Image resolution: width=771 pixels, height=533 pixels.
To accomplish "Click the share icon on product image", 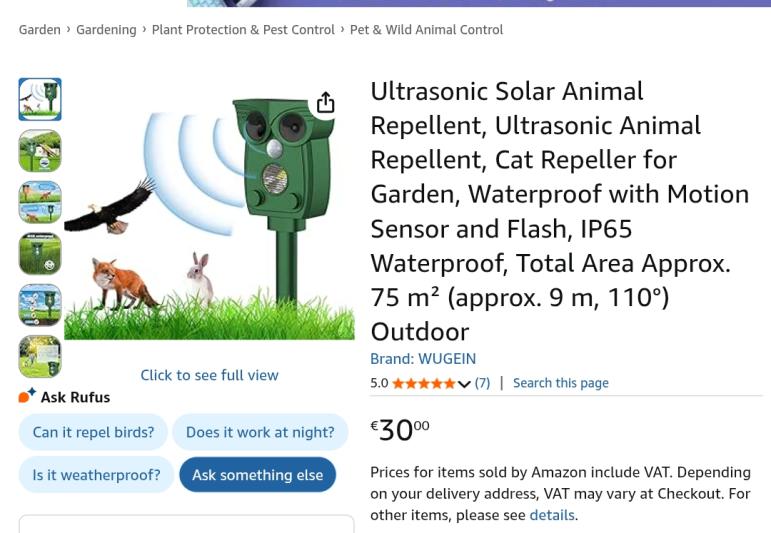I will [325, 103].
